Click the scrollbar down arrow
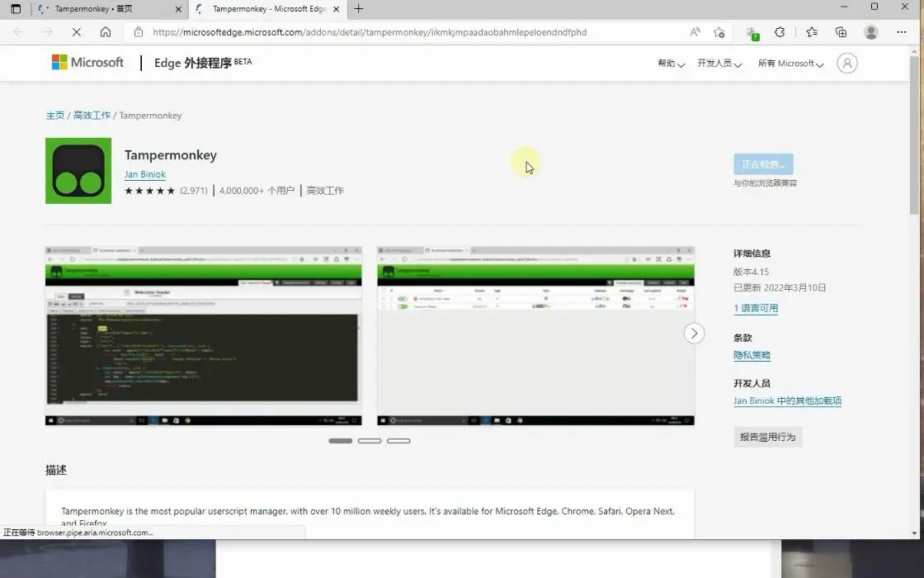924x578 pixels. tap(915, 533)
